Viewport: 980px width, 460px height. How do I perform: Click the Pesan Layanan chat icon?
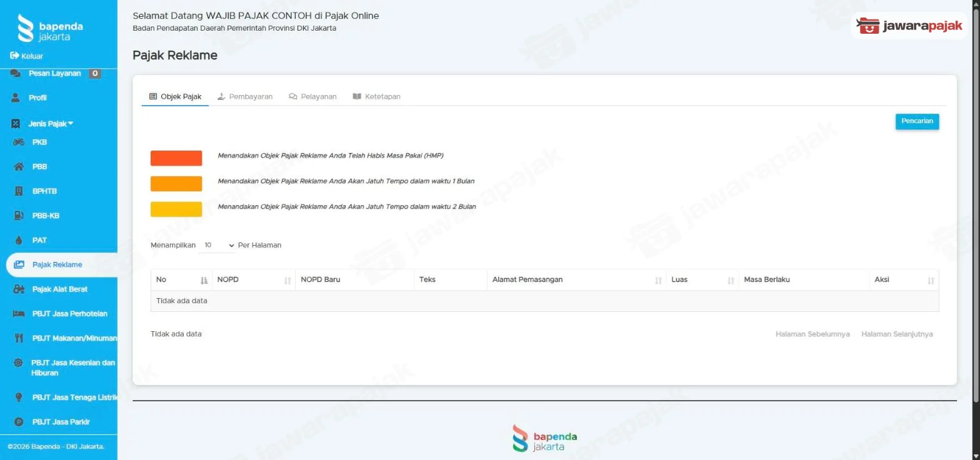pos(16,74)
